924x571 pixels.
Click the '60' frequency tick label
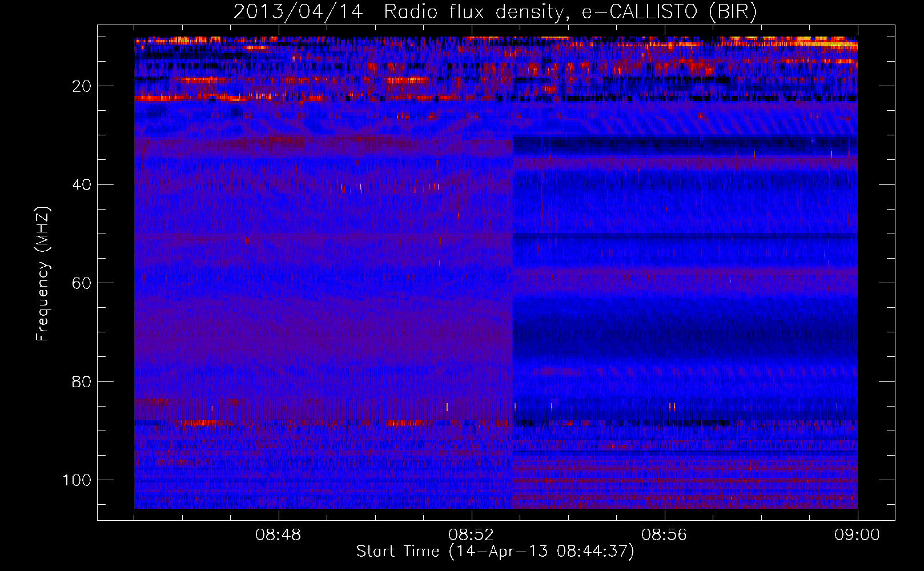(x=82, y=283)
